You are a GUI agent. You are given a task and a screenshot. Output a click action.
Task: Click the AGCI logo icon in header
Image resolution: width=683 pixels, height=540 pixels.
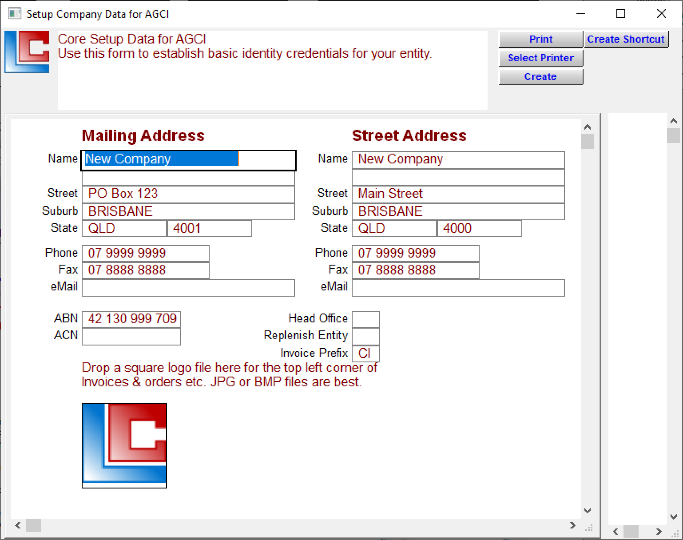point(27,52)
